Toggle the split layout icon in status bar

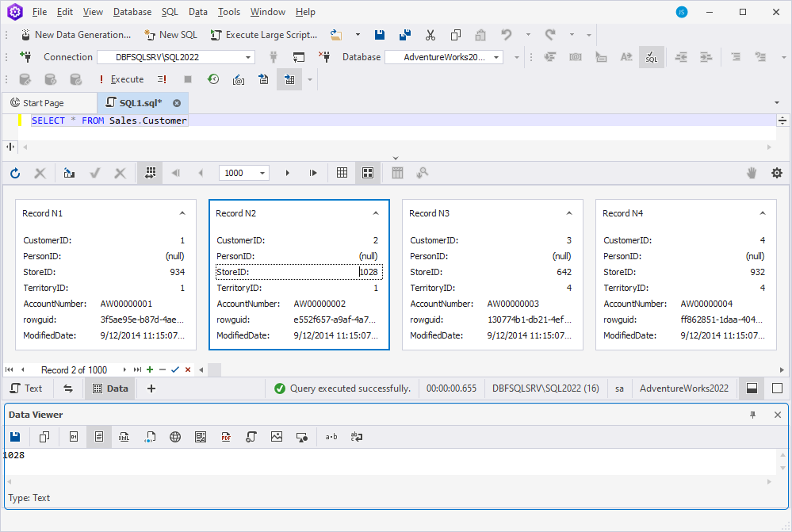click(x=752, y=388)
